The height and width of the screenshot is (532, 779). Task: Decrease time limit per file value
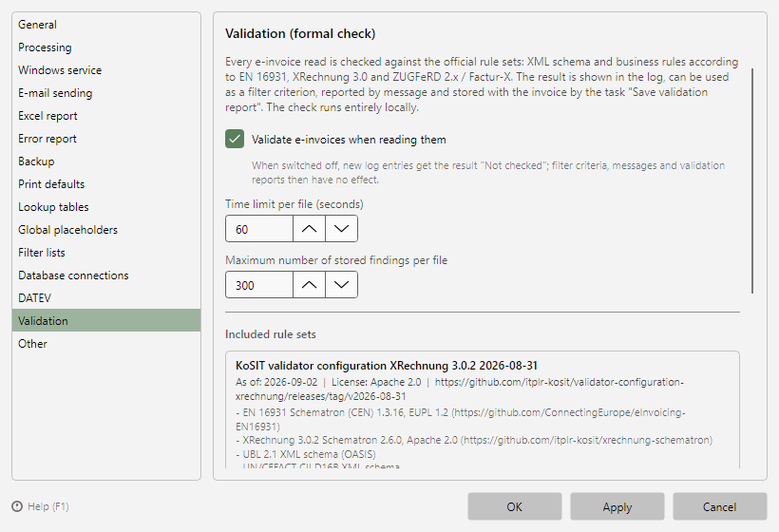pos(341,229)
